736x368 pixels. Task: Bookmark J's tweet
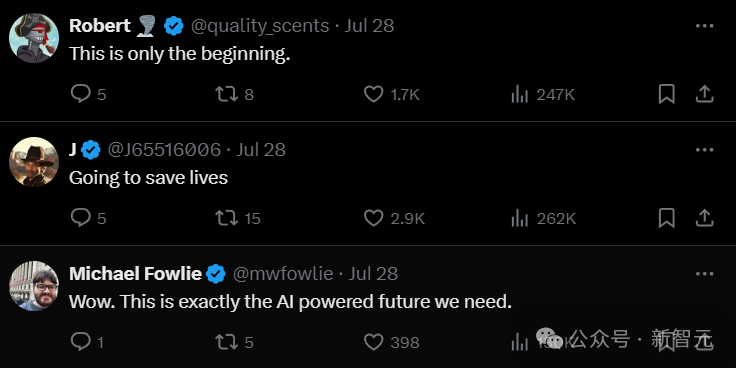667,218
